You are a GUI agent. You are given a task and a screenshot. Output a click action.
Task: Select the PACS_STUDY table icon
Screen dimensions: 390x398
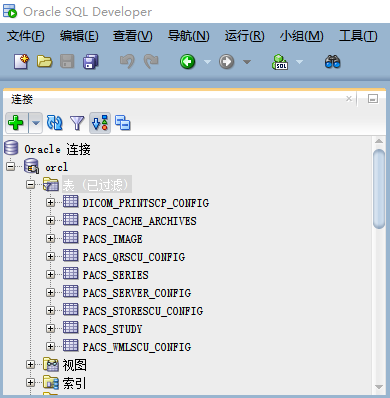(70, 328)
